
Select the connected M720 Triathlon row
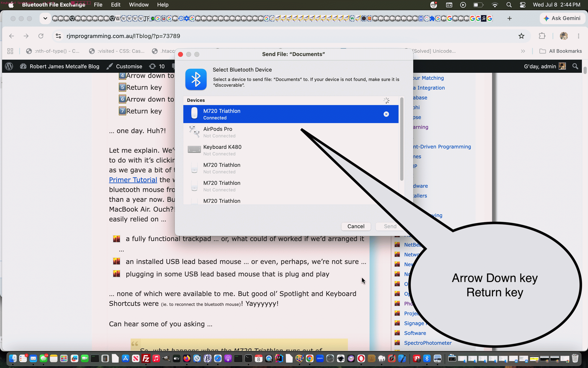[x=291, y=114]
